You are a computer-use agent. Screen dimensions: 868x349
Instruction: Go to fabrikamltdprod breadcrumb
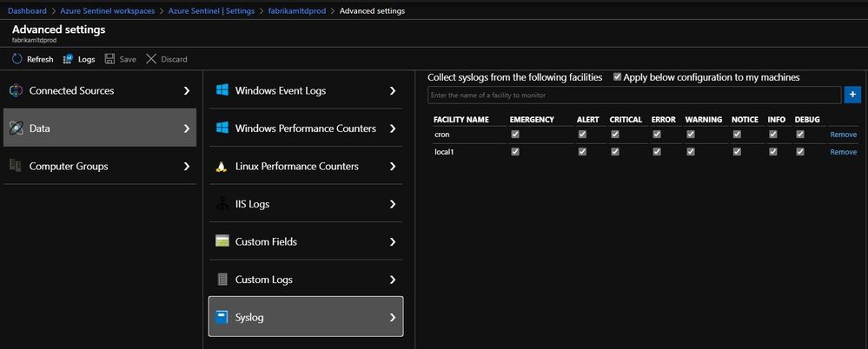point(297,11)
